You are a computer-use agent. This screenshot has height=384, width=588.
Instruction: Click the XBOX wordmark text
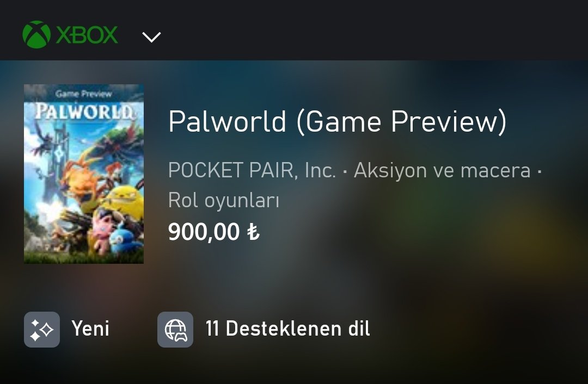[x=87, y=35]
